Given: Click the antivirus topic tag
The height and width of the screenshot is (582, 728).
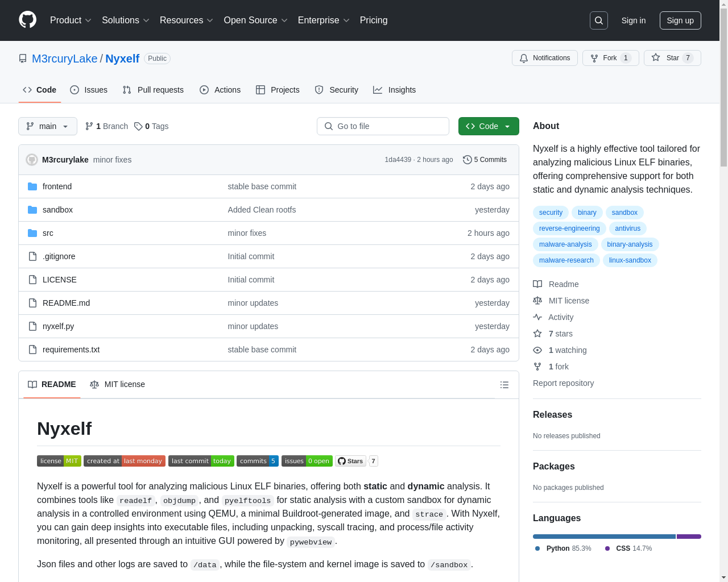Looking at the screenshot, I should pyautogui.click(x=627, y=228).
